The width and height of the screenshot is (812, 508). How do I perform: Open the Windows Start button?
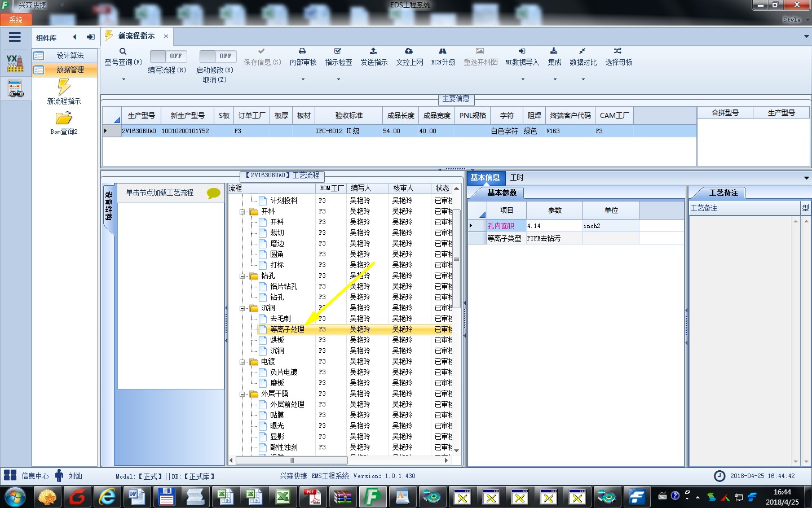click(15, 497)
